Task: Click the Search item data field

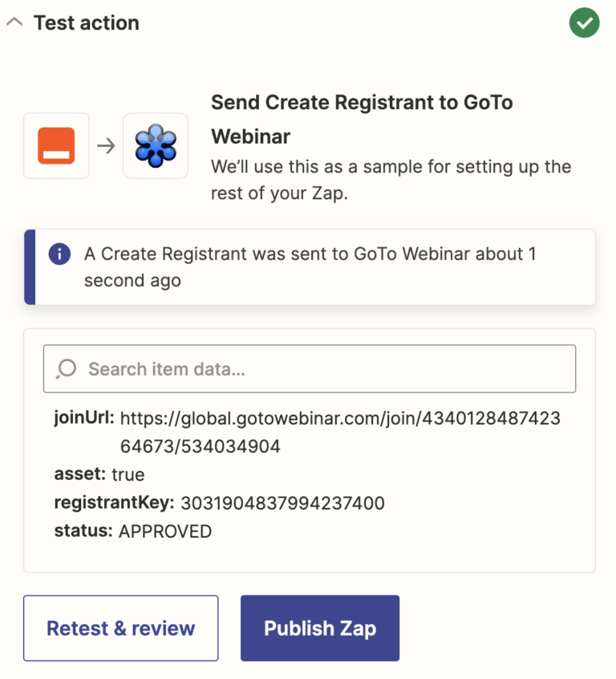Action: click(309, 368)
